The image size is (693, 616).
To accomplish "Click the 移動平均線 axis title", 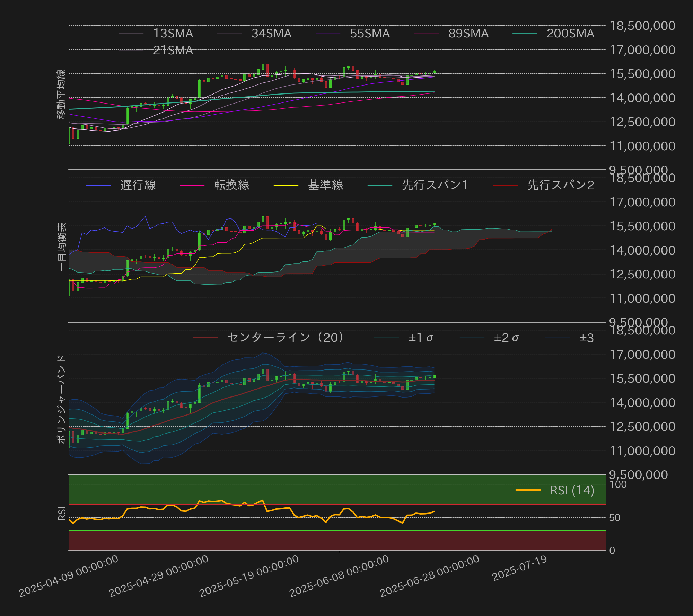I will tap(61, 94).
